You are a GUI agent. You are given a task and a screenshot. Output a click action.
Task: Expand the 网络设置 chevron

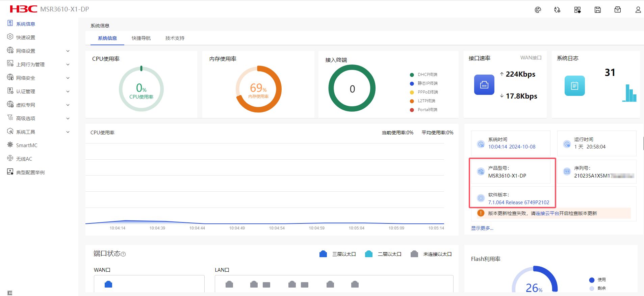(x=68, y=51)
